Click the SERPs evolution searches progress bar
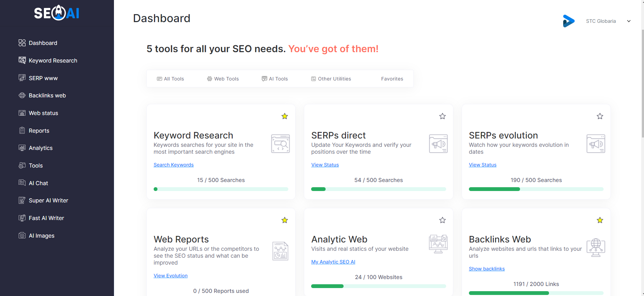Image resolution: width=644 pixels, height=296 pixels. [536, 189]
